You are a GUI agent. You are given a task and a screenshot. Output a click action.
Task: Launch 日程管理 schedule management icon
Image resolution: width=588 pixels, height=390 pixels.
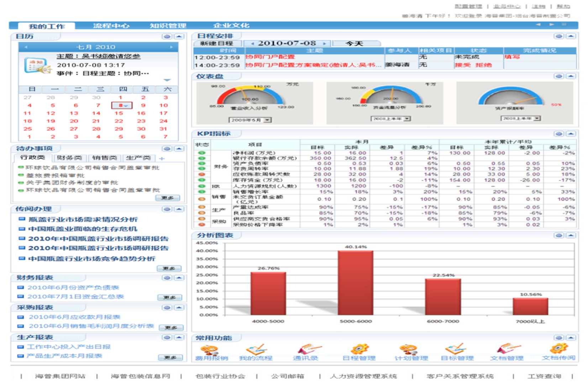tap(359, 350)
